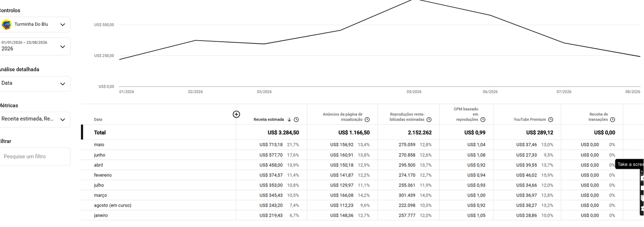This screenshot has width=644, height=227.
Task: Click the sort arrow beside Receita estimada
Action: tap(289, 120)
